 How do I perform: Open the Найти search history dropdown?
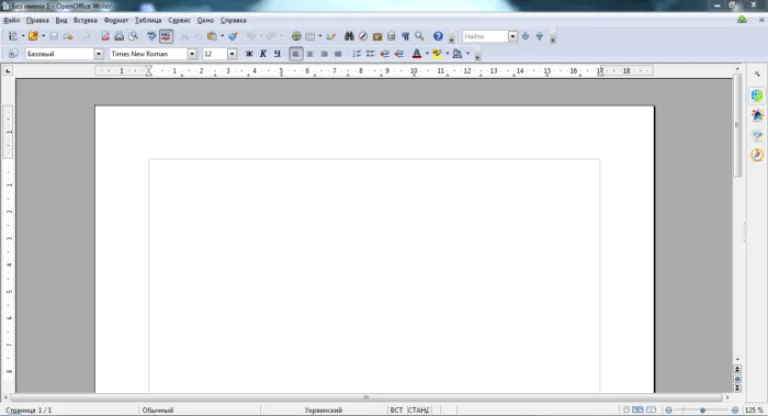coord(512,36)
